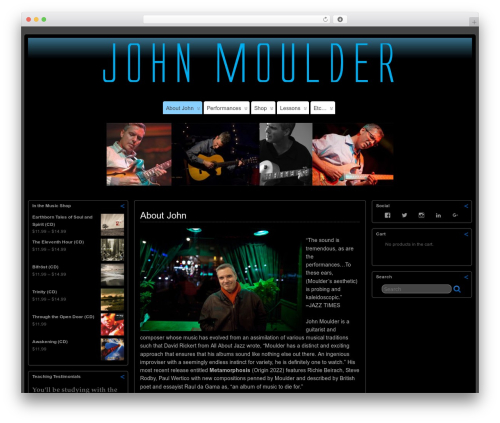Collapse the Social widget
Screen dimensions: 500x423
466,206
